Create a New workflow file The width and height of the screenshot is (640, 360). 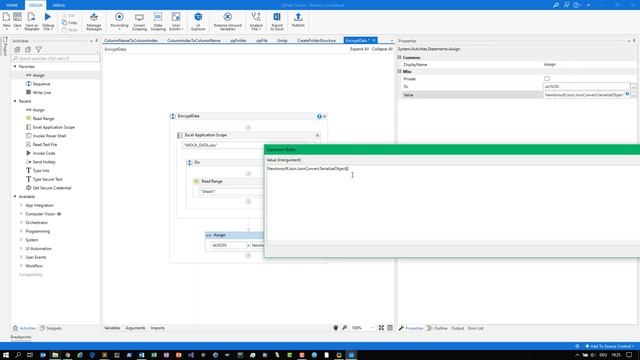(x=7, y=21)
